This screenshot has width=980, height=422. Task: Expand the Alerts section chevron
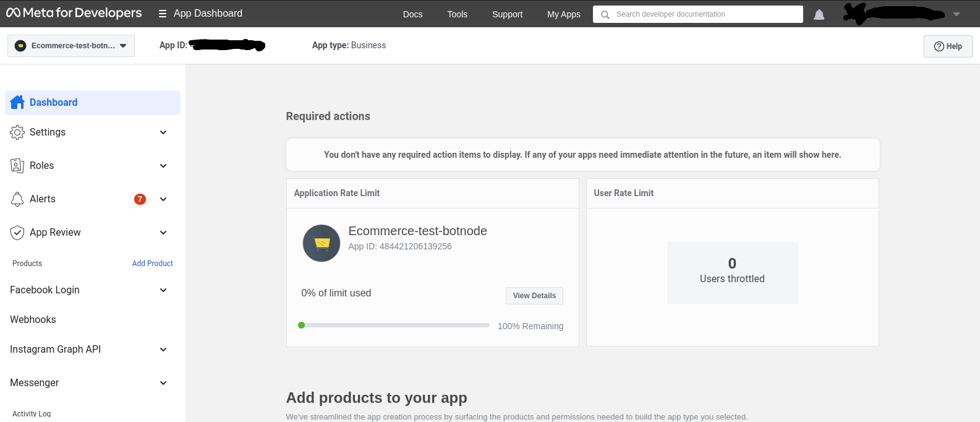163,199
